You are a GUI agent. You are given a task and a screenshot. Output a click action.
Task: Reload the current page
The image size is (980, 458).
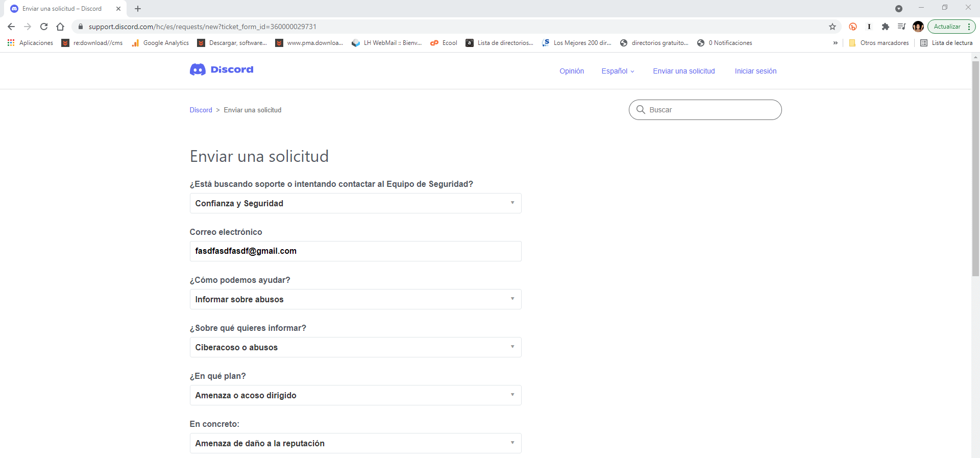(x=44, y=27)
